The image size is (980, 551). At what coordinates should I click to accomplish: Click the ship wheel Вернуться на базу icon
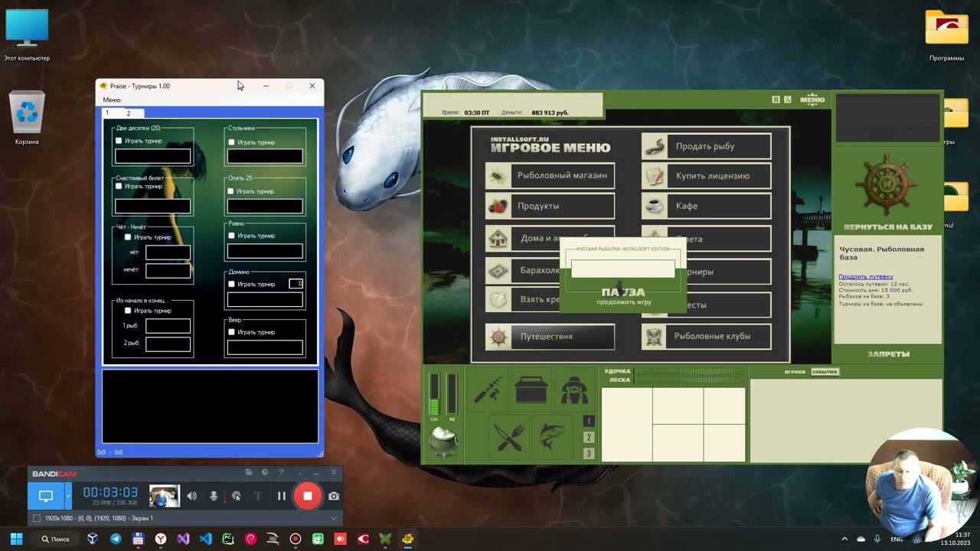click(x=887, y=186)
